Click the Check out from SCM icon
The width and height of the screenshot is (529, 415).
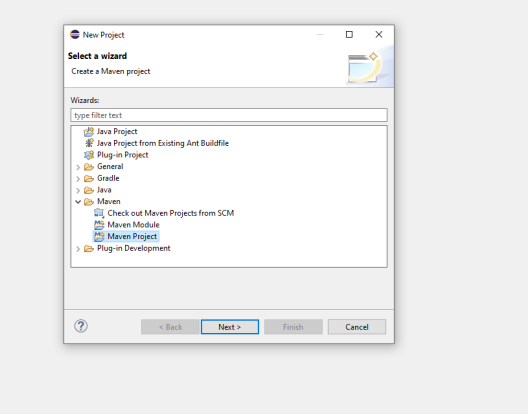pyautogui.click(x=99, y=213)
